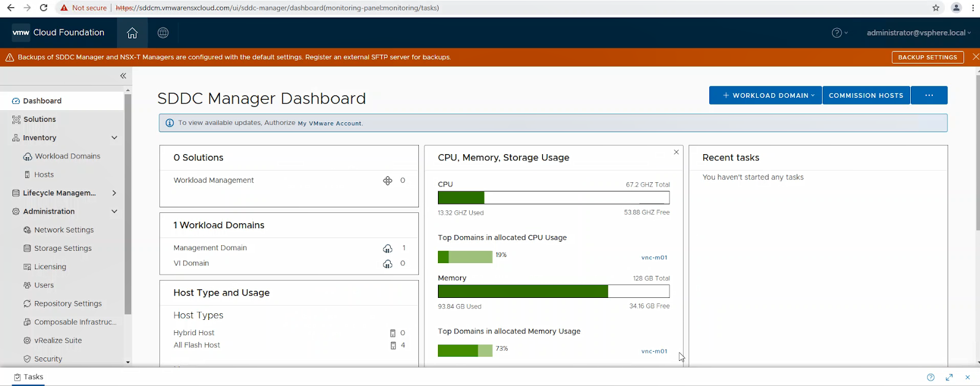
Task: Open Repository Settings in sidebar
Action: [67, 303]
